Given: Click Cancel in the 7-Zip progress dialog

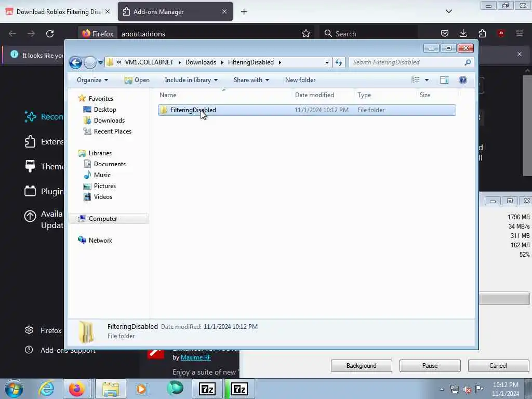Looking at the screenshot, I should [498, 366].
